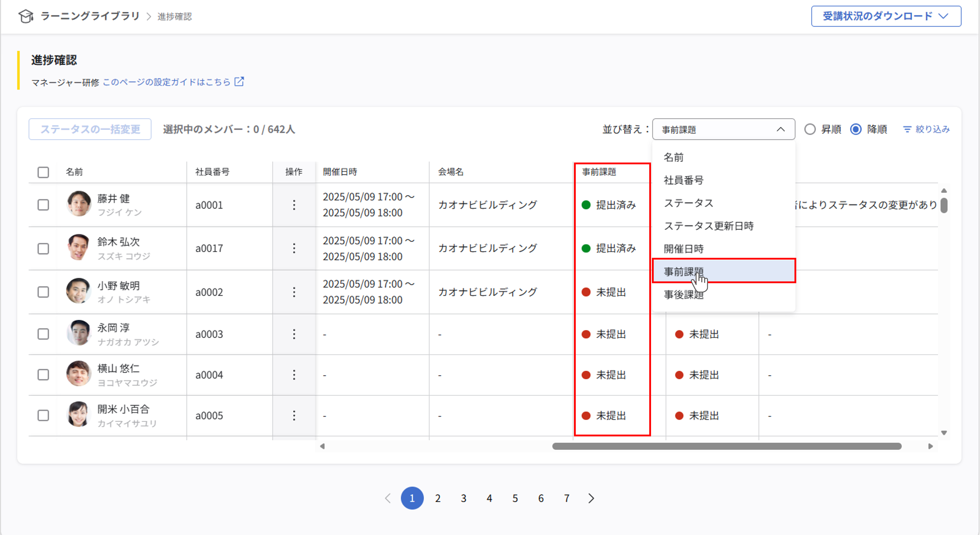The width and height of the screenshot is (980, 535).
Task: Choose 事後課題 in the sort list
Action: 724,295
